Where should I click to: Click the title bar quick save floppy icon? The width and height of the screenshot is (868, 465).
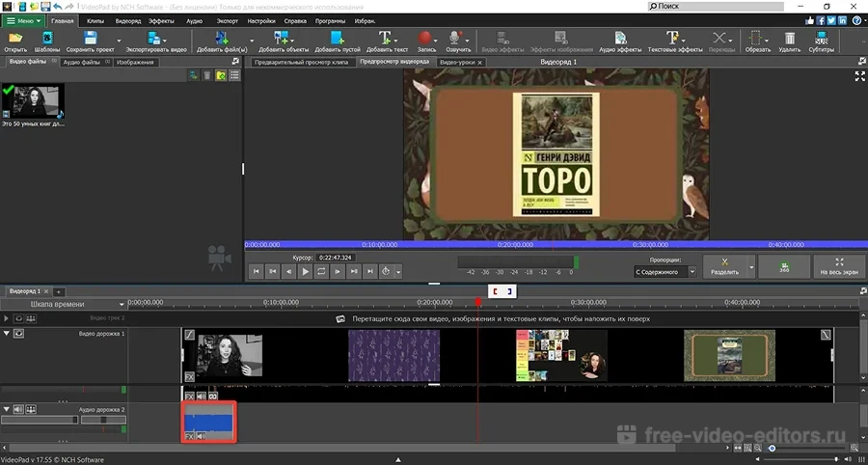45,6
